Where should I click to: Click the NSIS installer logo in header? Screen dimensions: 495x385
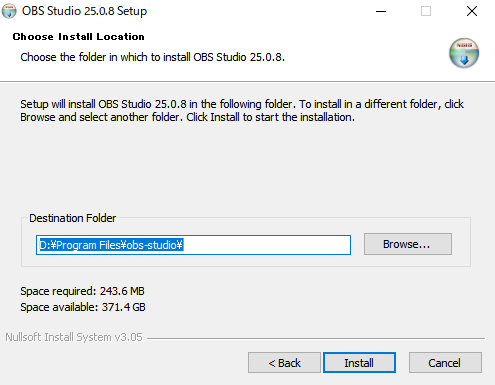point(464,53)
